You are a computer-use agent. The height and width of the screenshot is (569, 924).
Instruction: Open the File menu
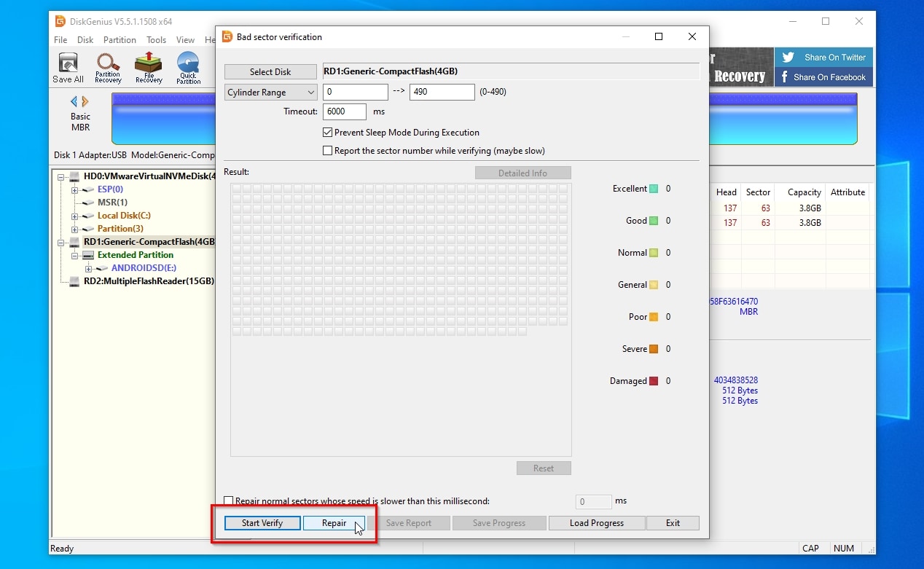60,40
